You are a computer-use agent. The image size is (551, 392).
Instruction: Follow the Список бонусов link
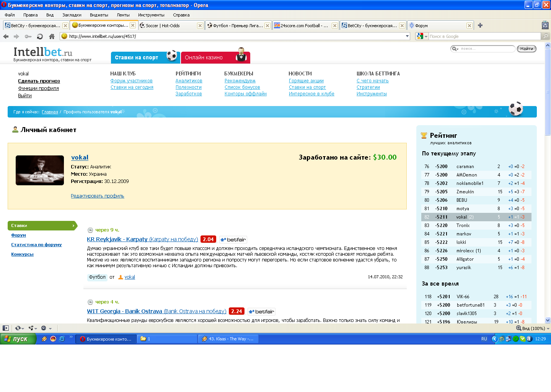tap(242, 87)
